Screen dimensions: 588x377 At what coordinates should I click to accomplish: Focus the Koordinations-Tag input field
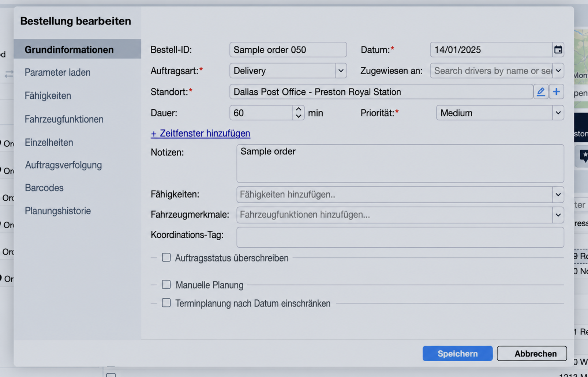(400, 237)
